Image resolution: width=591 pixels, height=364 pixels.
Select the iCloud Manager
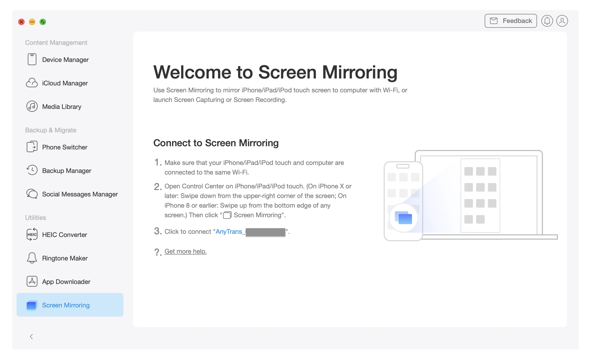(x=64, y=83)
